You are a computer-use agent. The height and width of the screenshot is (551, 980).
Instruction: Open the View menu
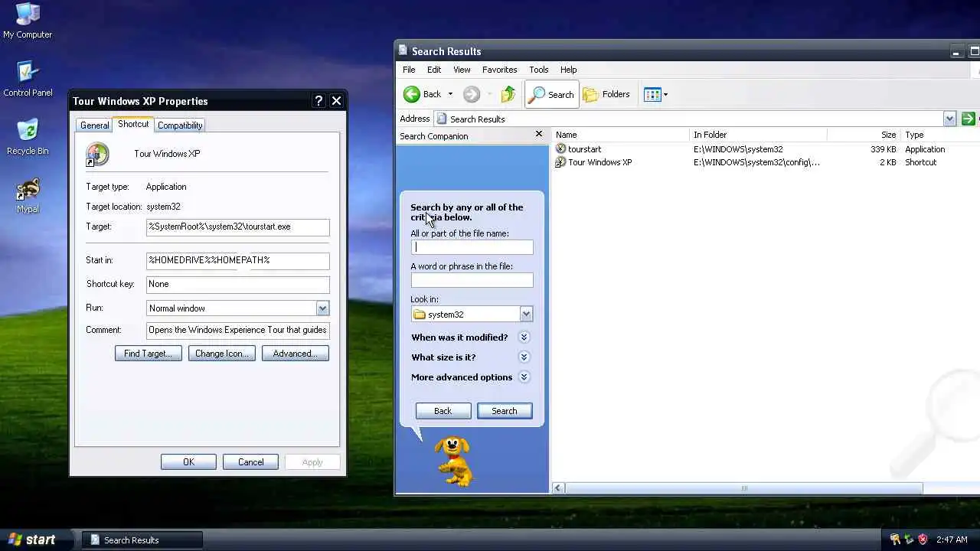coord(462,70)
